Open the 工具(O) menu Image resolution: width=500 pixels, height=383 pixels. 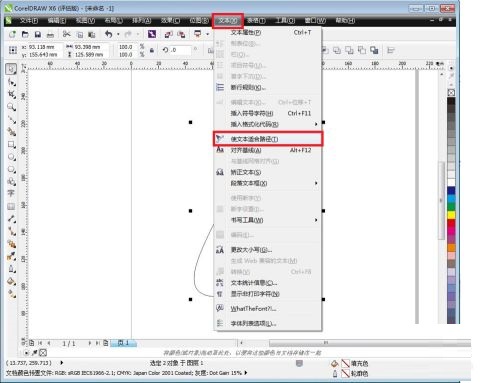pyautogui.click(x=285, y=21)
